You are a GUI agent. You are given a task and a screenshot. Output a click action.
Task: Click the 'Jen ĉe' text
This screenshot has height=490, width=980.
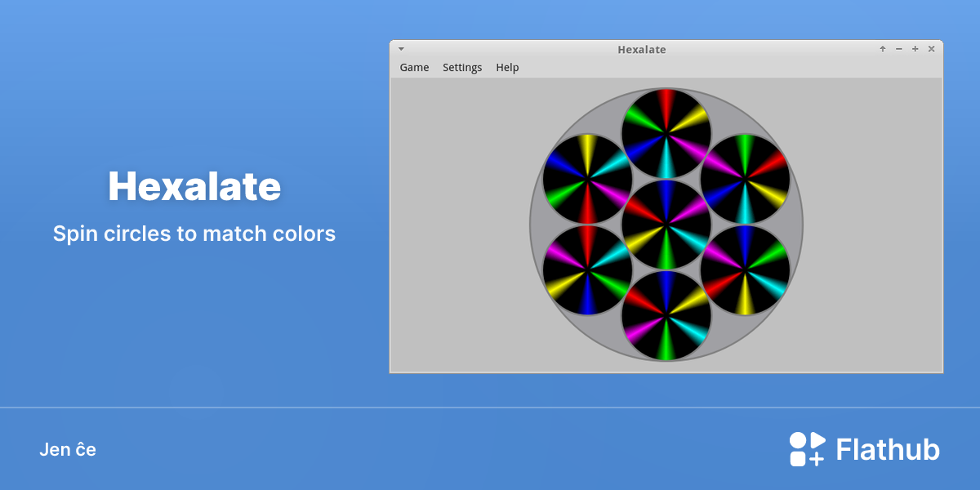pos(68,449)
